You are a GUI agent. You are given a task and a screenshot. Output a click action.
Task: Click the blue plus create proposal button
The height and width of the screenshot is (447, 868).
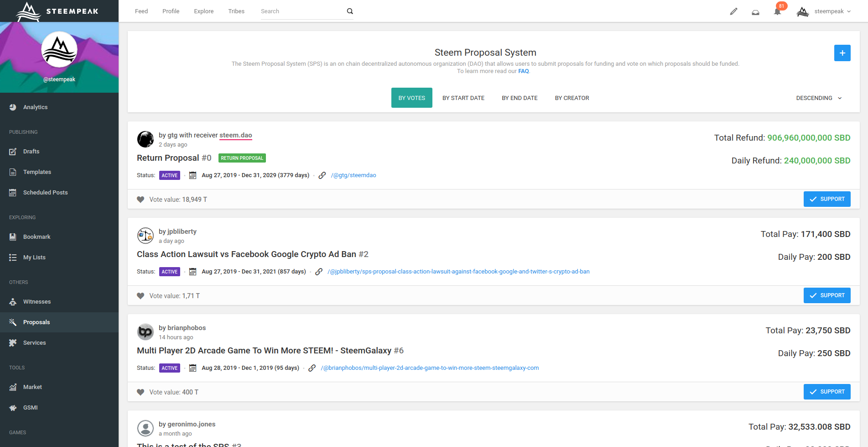point(842,53)
